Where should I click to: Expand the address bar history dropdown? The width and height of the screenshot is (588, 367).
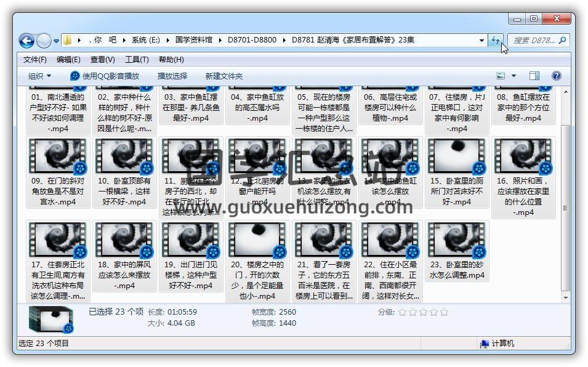coord(481,41)
